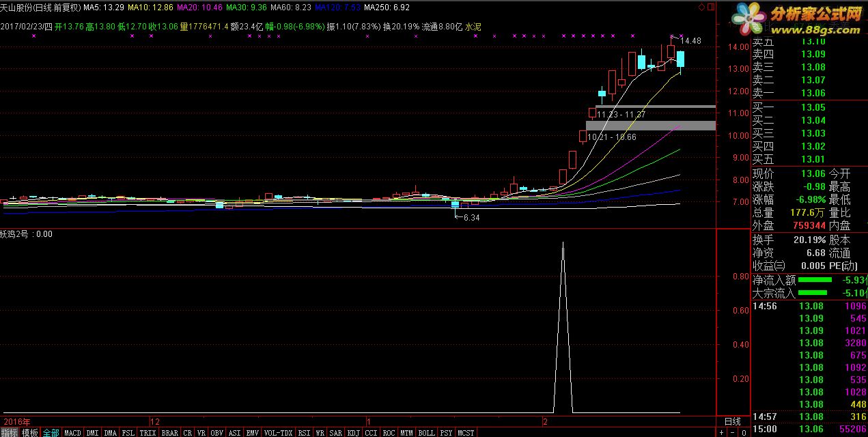This screenshot has height=437, width=868.
Task: Click the MA20: 10.46 label
Action: 199,8
